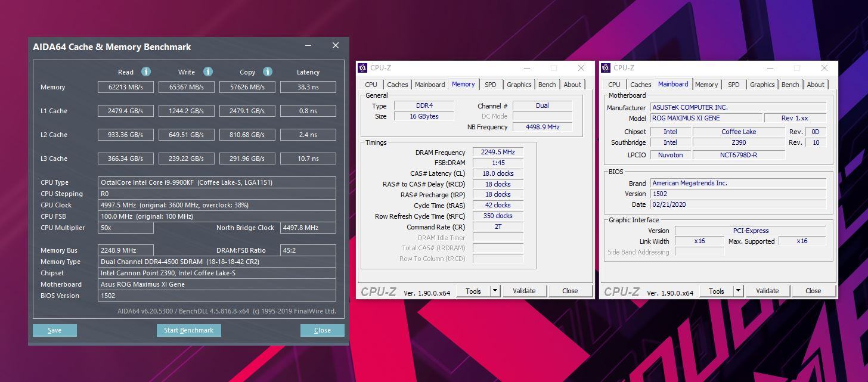Open About tab in CPU-Z Mainboard window
868x382 pixels.
point(816,85)
